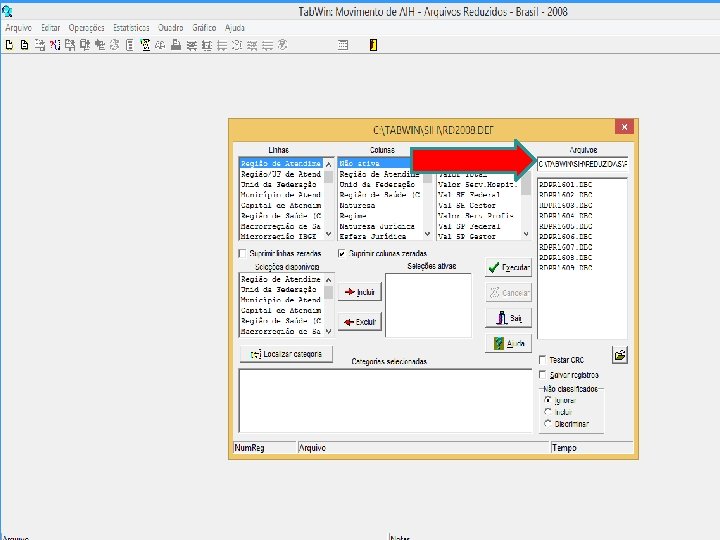This screenshot has width=720, height=540.
Task: Click the Localizar categoria button
Action: (x=286, y=354)
